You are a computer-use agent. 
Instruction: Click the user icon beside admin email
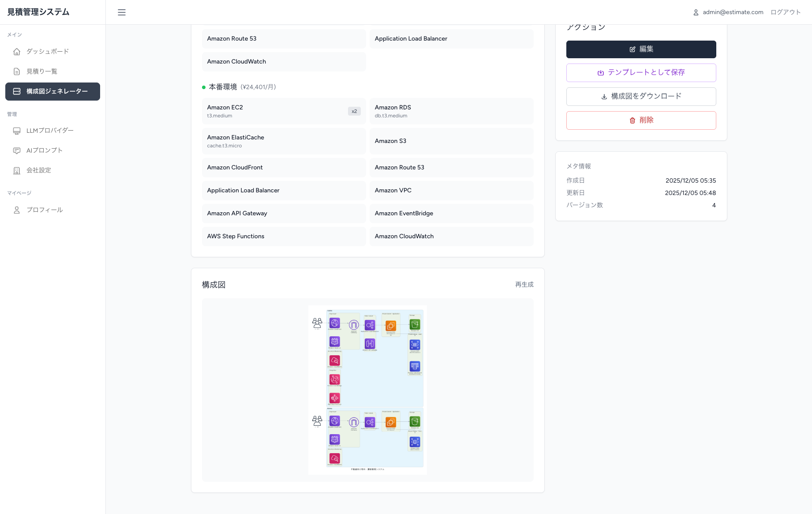696,12
